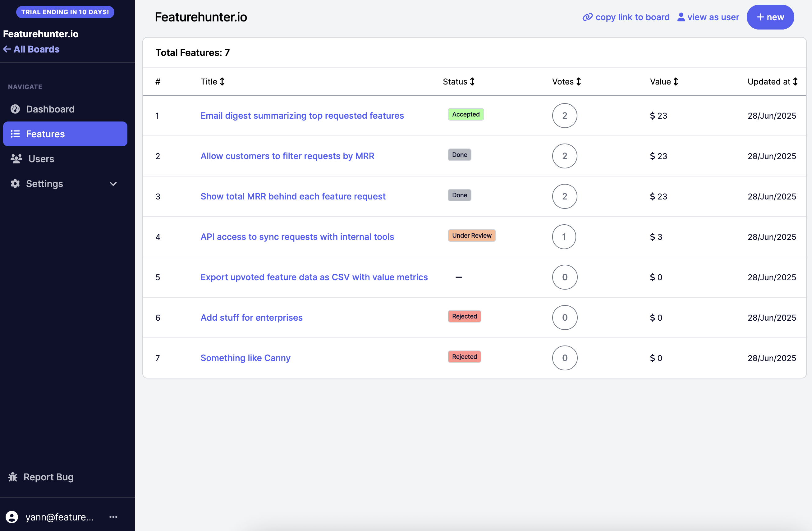Click the Users group icon
The width and height of the screenshot is (812, 531).
click(x=16, y=158)
